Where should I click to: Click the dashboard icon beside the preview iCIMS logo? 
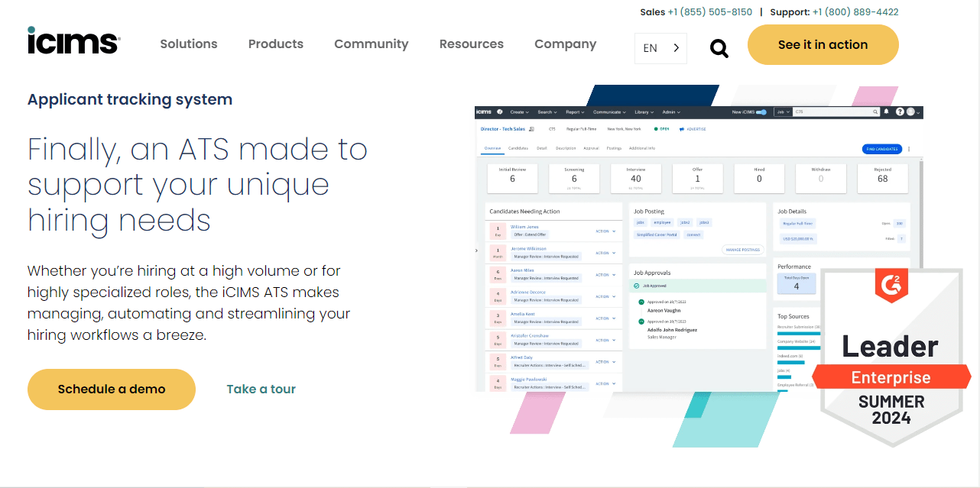click(x=499, y=111)
